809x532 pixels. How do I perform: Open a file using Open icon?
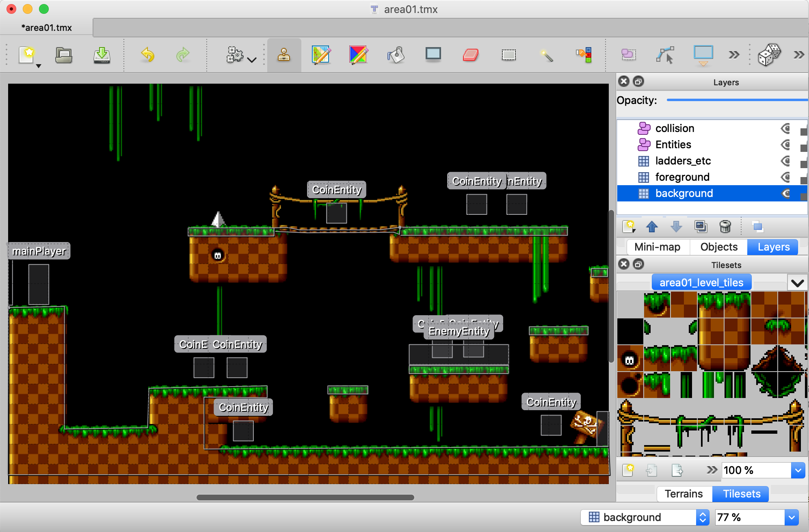tap(64, 55)
